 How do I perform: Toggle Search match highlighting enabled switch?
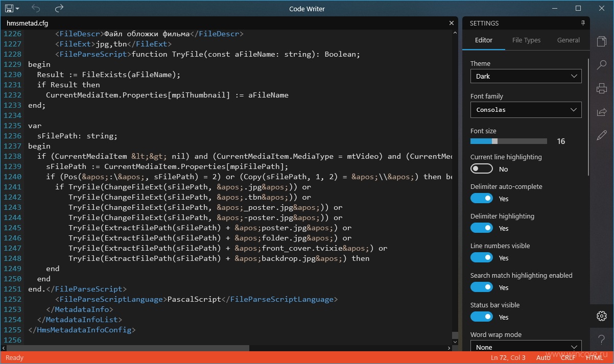(482, 287)
